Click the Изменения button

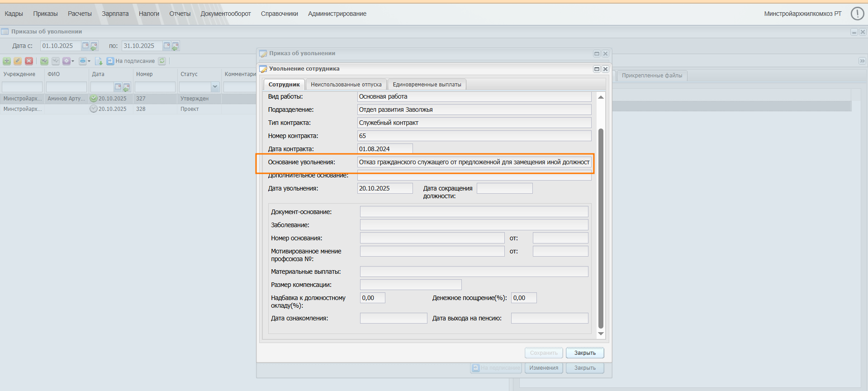tap(544, 368)
